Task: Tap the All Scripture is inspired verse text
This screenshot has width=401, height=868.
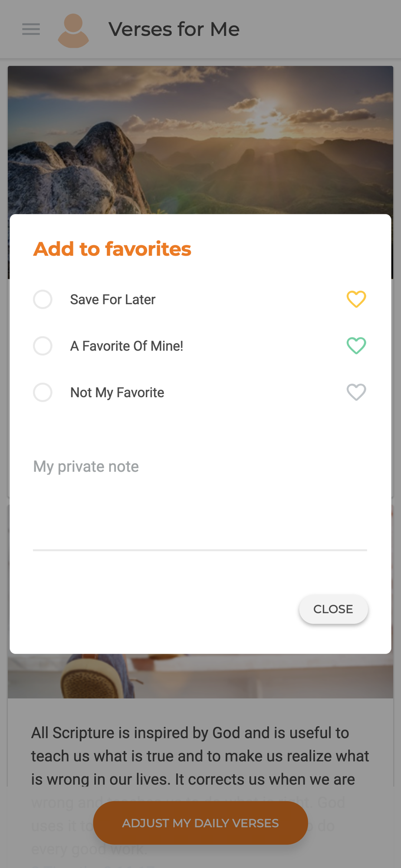Action: click(200, 756)
